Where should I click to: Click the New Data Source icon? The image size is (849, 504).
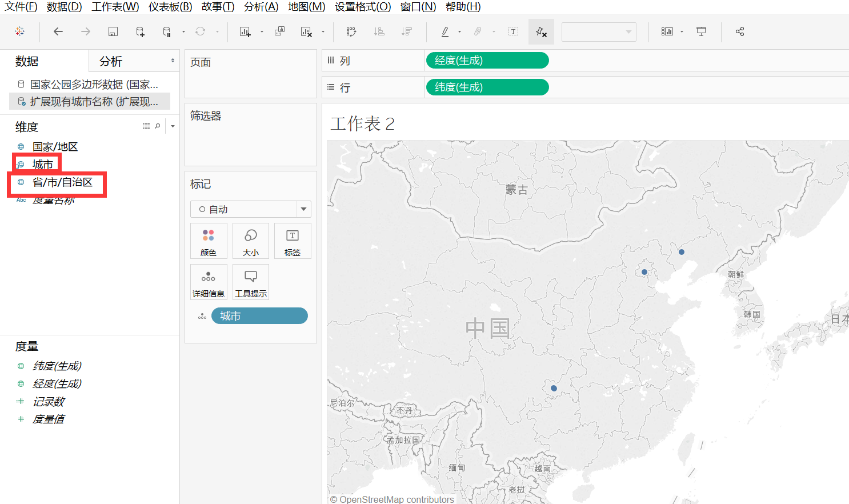[140, 31]
